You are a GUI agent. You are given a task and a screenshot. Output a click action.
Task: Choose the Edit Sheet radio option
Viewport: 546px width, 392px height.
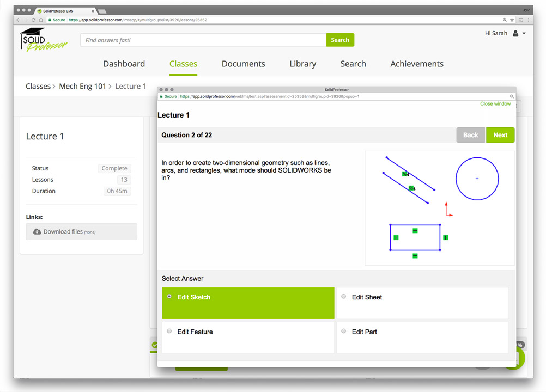click(x=343, y=297)
